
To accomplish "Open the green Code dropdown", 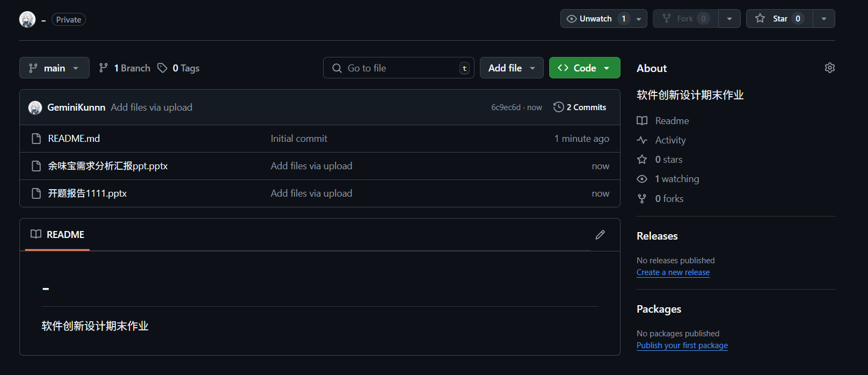I will [x=584, y=68].
